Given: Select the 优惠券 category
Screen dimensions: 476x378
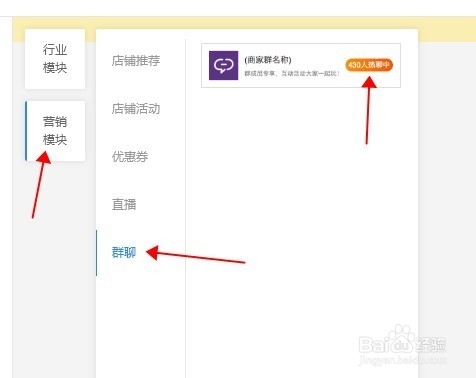Looking at the screenshot, I should [130, 156].
